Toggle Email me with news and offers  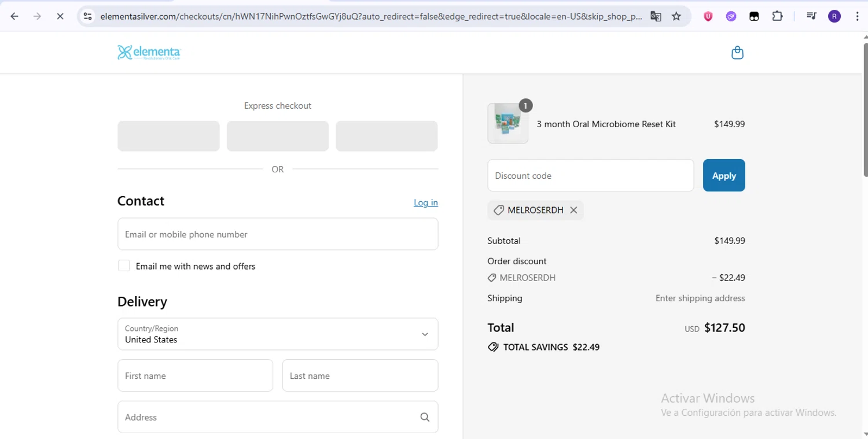(124, 265)
